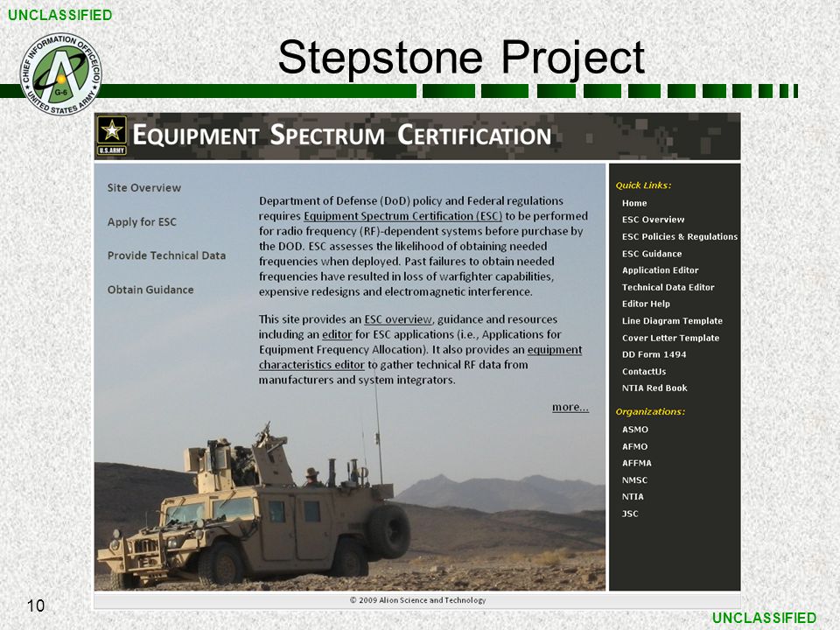Viewport: 840px width, 630px height.
Task: Open ESC Policies & Regulations link
Action: 680,237
